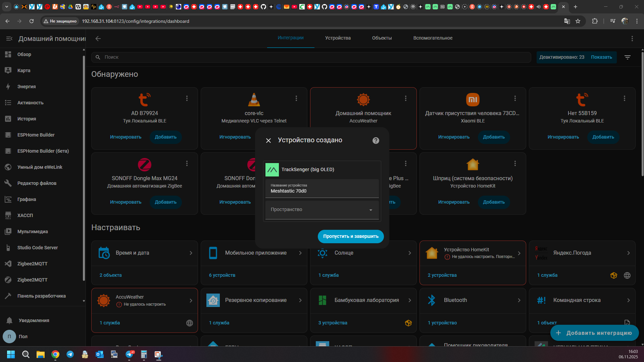The image size is (644, 362).
Task: Close the device created dialog
Action: [268, 141]
